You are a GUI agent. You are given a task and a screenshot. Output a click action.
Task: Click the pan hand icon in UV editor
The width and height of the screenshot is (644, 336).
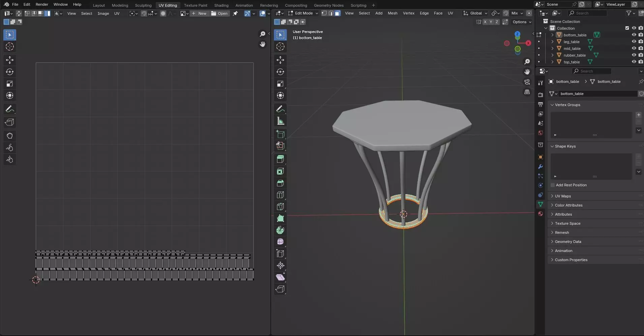pos(263,44)
